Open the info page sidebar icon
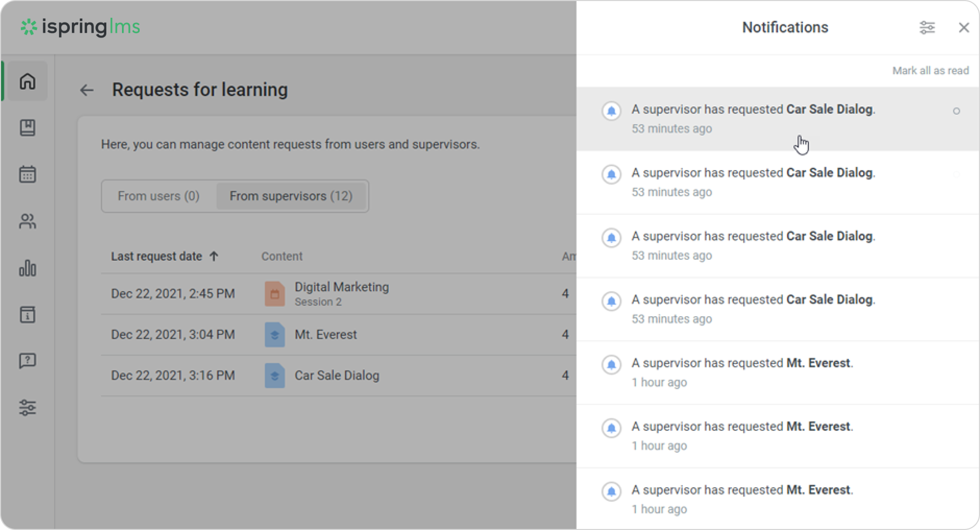Image resolution: width=980 pixels, height=530 pixels. (28, 315)
